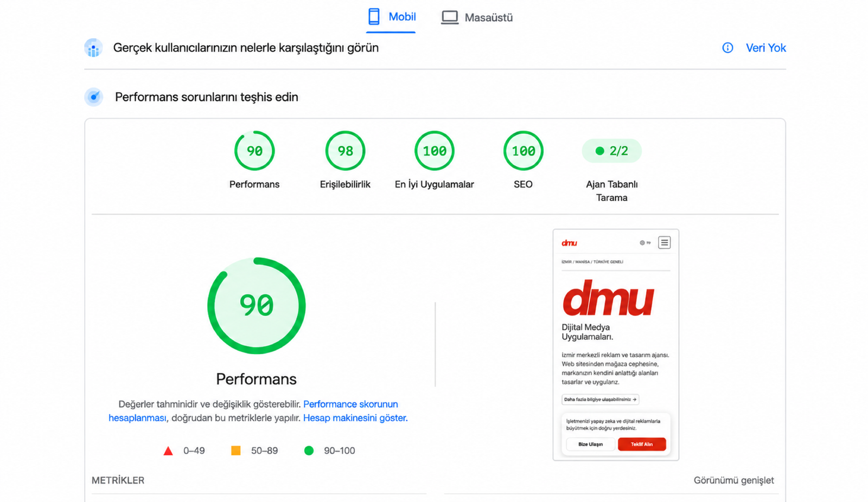Switch to the Mobil tab

coord(391,17)
